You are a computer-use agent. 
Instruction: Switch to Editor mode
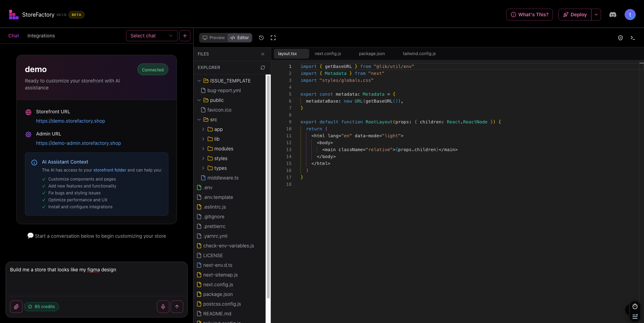pos(240,38)
